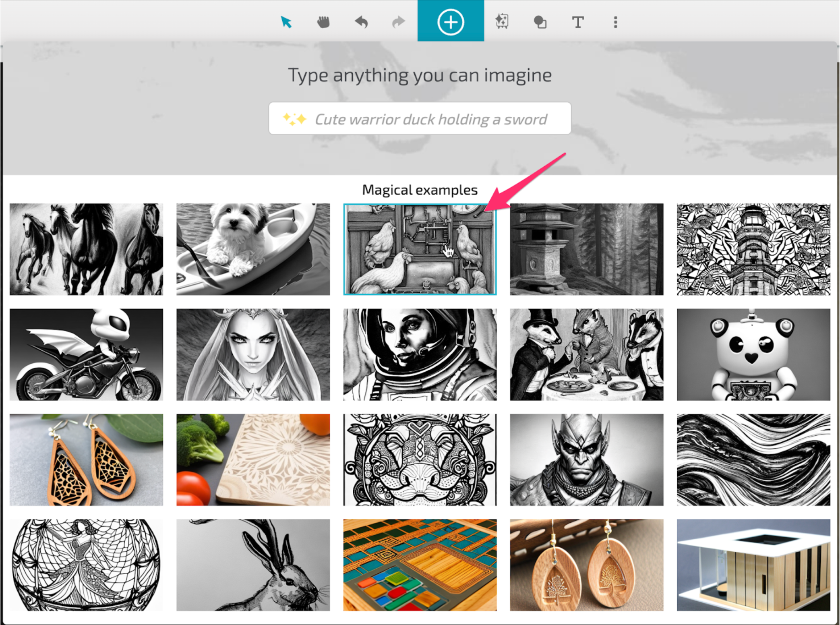Select the orc warrior portrait example
The height and width of the screenshot is (625, 840).
pos(586,459)
